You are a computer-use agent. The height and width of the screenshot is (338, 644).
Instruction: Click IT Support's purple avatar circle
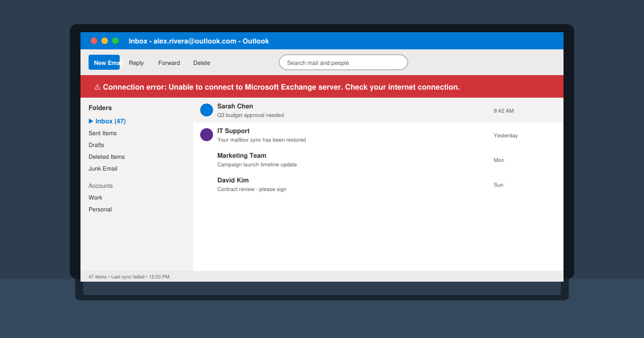point(207,135)
